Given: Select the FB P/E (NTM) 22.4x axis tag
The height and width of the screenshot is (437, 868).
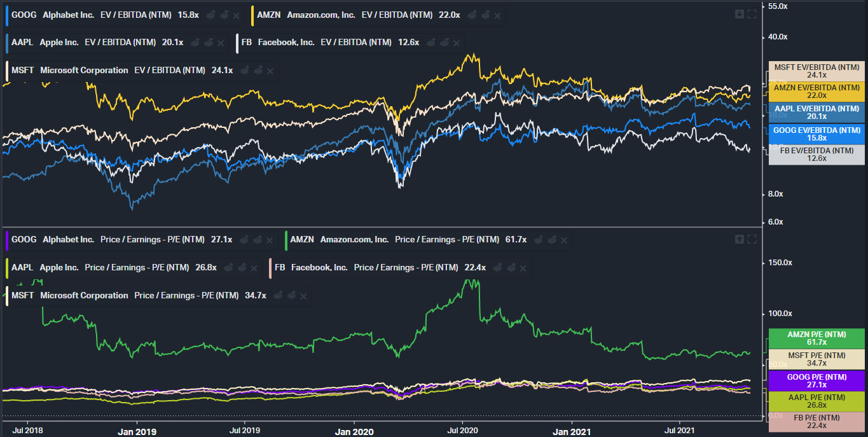Looking at the screenshot, I should 816,422.
